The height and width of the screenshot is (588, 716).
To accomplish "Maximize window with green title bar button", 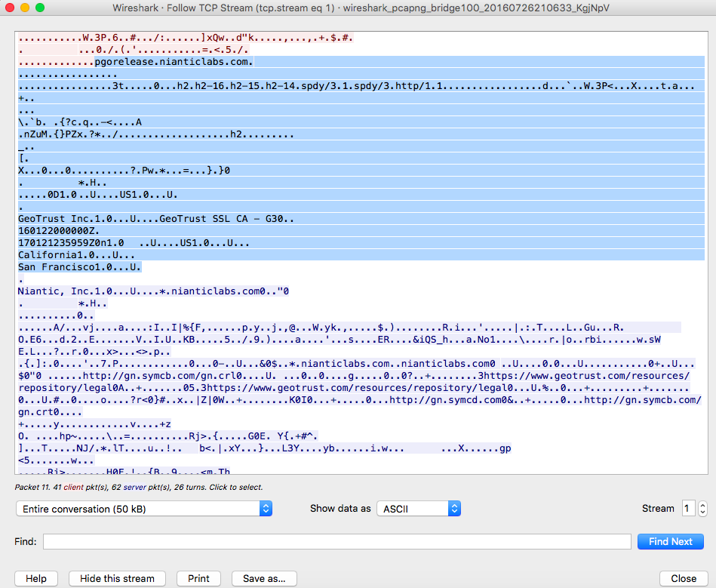I will pos(40,8).
